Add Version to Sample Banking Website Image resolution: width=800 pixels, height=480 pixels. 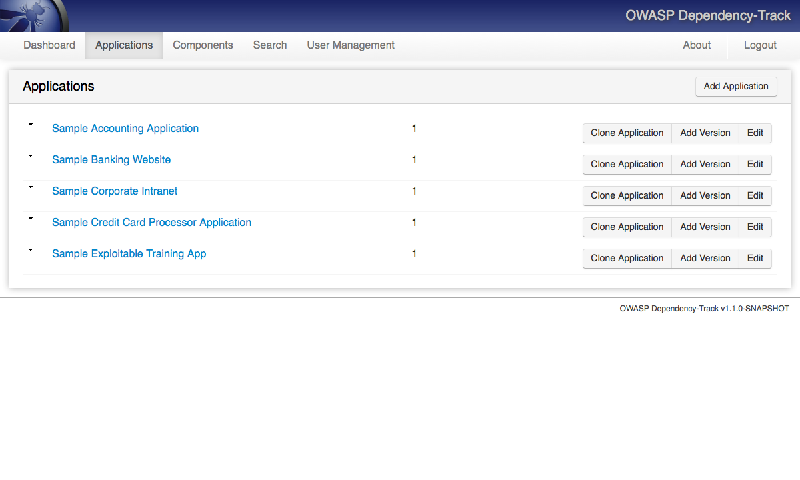[x=705, y=164]
